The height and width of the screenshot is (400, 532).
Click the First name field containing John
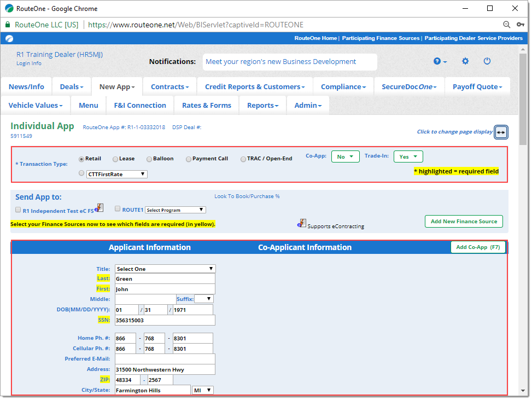(165, 289)
